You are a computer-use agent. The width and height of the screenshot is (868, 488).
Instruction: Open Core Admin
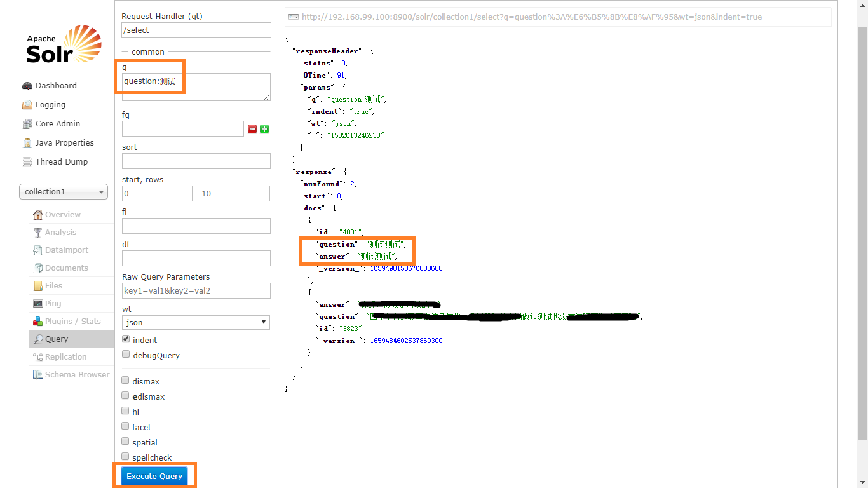coord(58,124)
